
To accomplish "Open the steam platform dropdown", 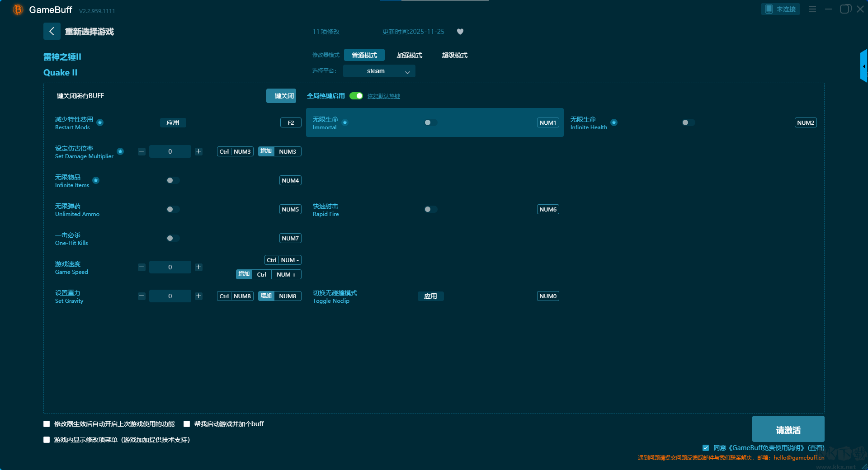I will tap(379, 71).
